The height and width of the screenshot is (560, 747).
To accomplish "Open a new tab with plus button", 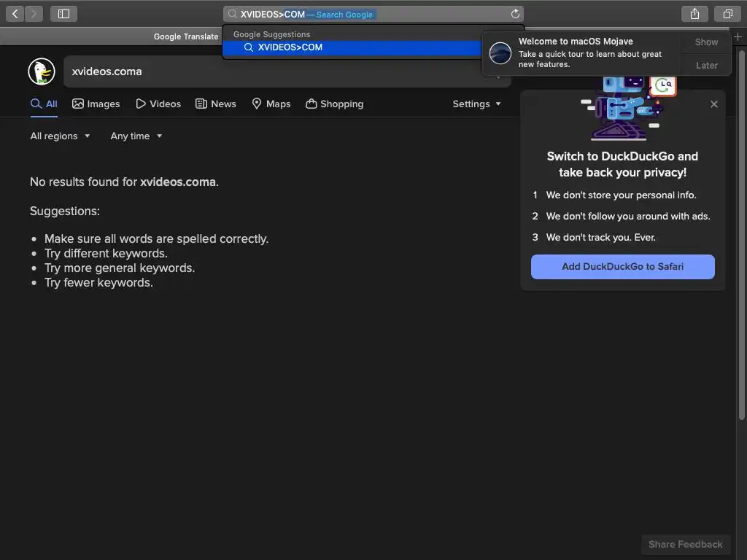I will [738, 36].
